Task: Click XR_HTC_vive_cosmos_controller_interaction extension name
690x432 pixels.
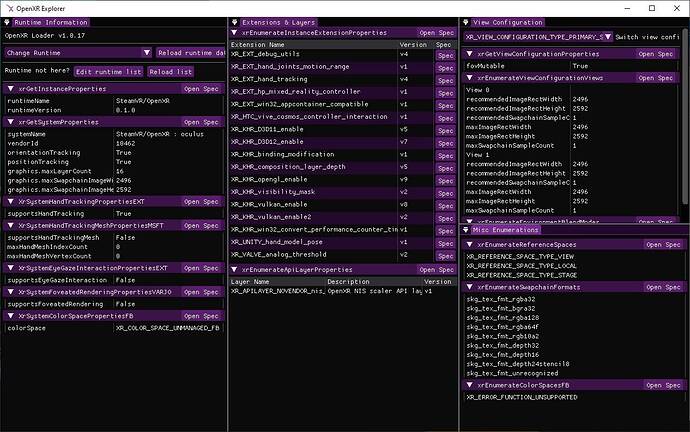Action: point(309,117)
